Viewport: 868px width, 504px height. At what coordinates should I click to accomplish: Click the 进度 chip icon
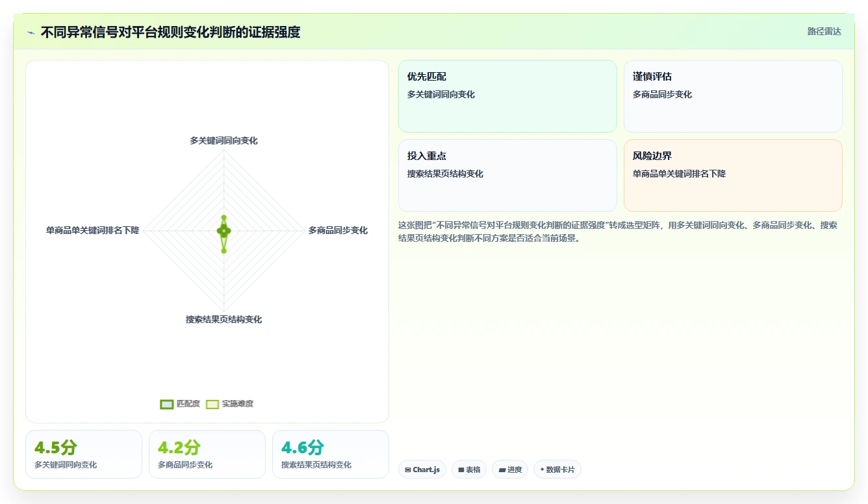502,470
